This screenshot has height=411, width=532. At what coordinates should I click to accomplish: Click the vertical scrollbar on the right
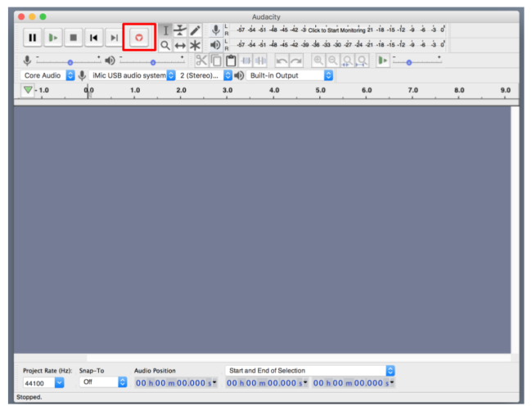tap(515, 230)
